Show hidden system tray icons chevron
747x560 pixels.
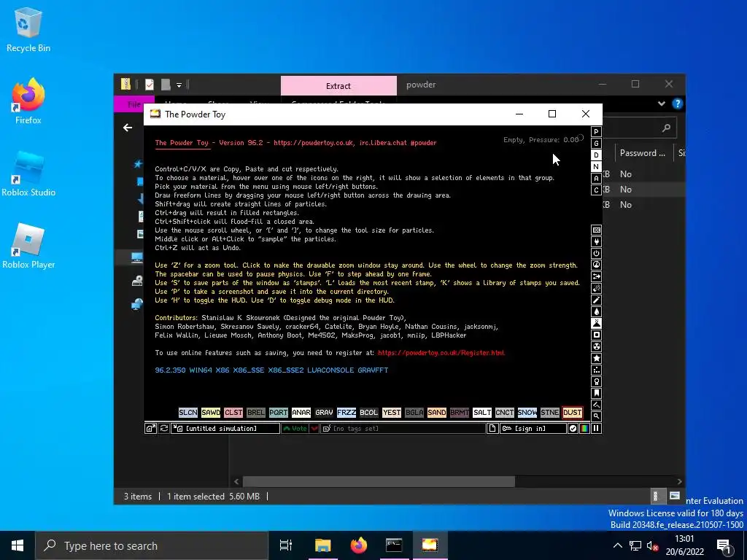(617, 545)
